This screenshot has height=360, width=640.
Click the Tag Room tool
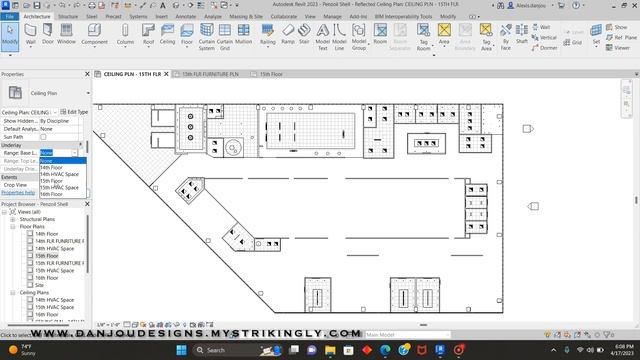click(x=424, y=37)
